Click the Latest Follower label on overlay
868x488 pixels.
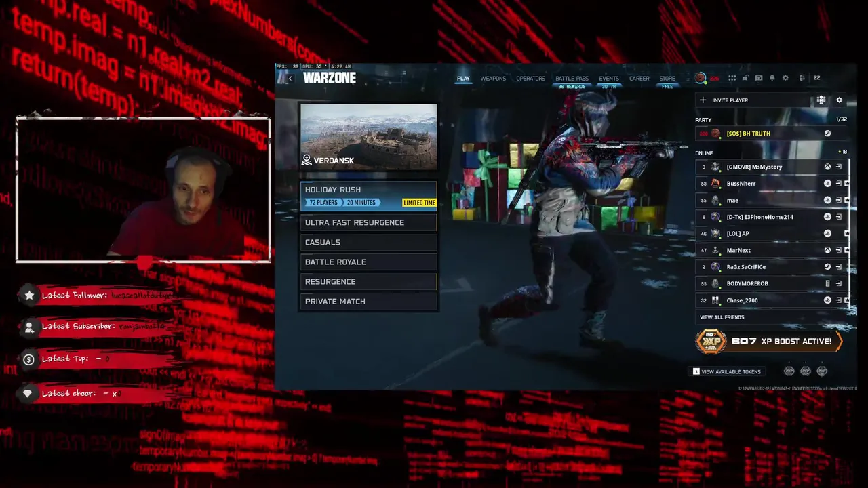pyautogui.click(x=75, y=296)
